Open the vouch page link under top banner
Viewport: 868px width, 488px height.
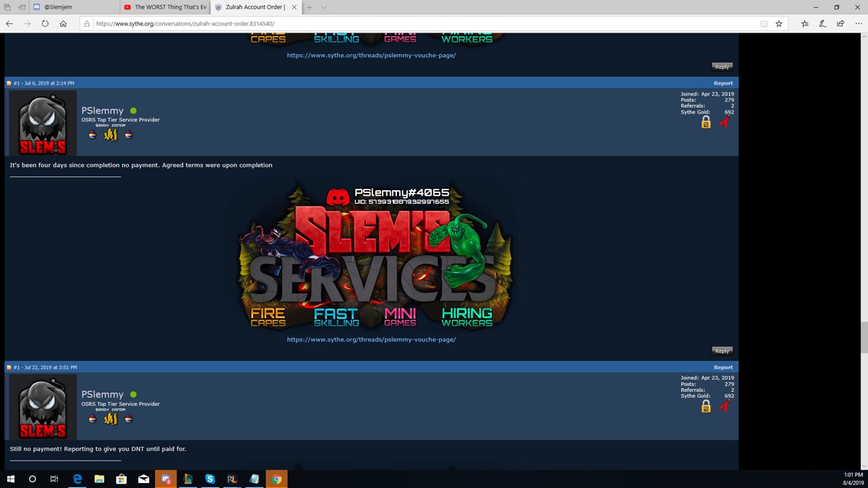tap(371, 55)
